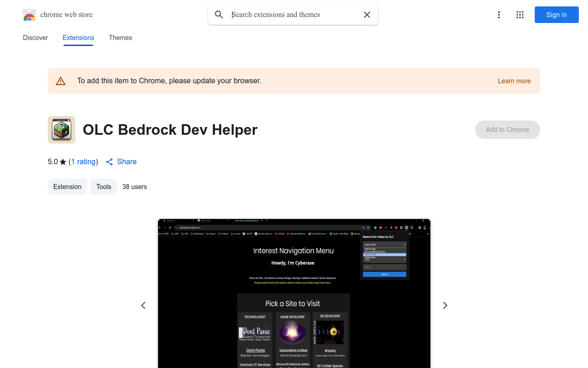Show the previous screenshot with the left arrow
This screenshot has height=368, width=588.
(143, 305)
